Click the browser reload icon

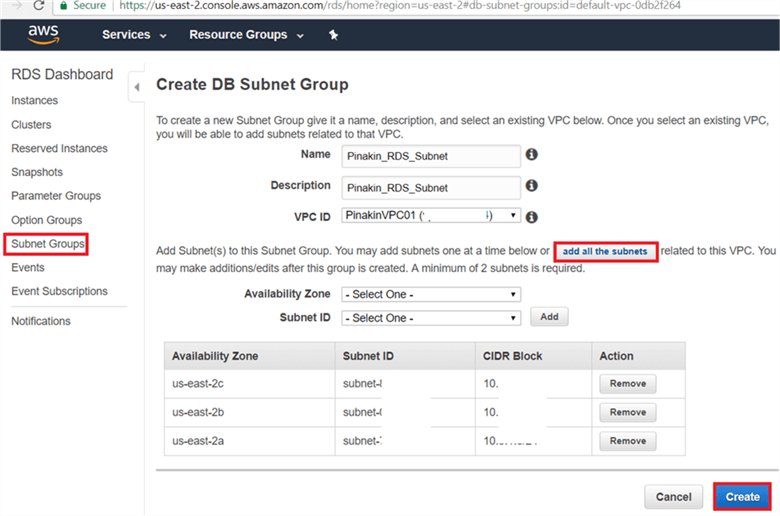(39, 5)
